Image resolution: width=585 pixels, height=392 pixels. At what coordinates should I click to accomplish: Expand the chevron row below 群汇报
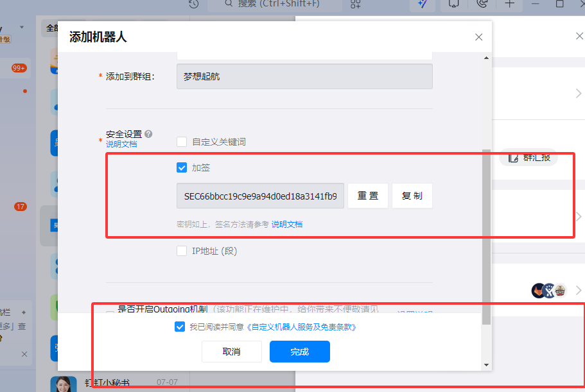(x=579, y=216)
